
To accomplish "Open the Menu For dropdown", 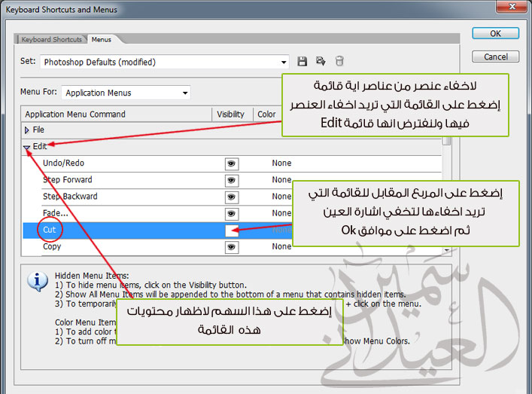I will (x=185, y=93).
